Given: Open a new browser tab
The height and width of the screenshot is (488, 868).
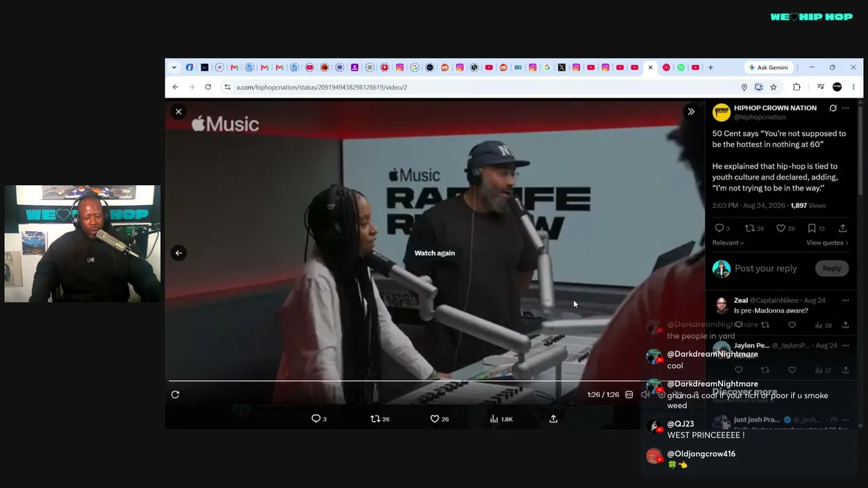Looking at the screenshot, I should point(710,68).
